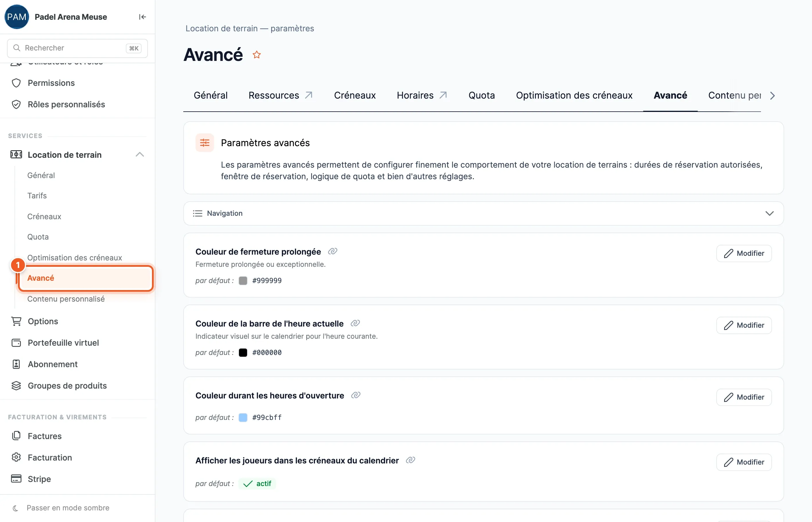Click the Rôles personnalisés shield-check icon
Screen dimensions: 812x522
coord(16,104)
